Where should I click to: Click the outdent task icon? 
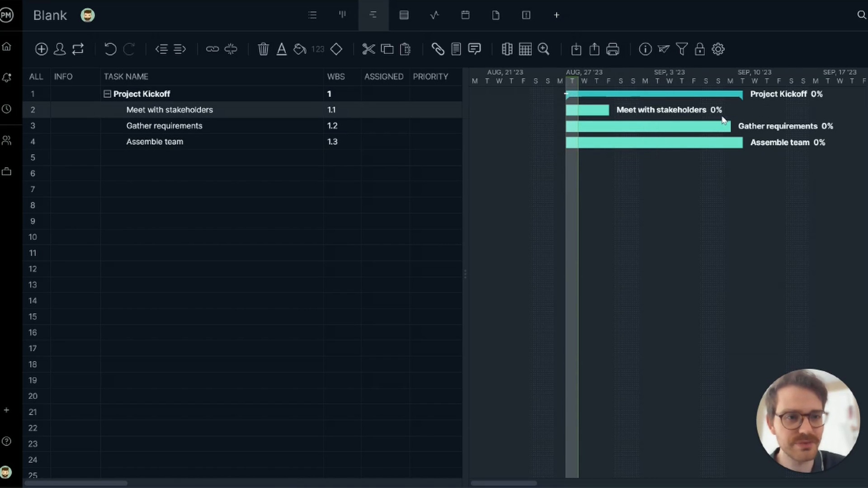click(161, 49)
